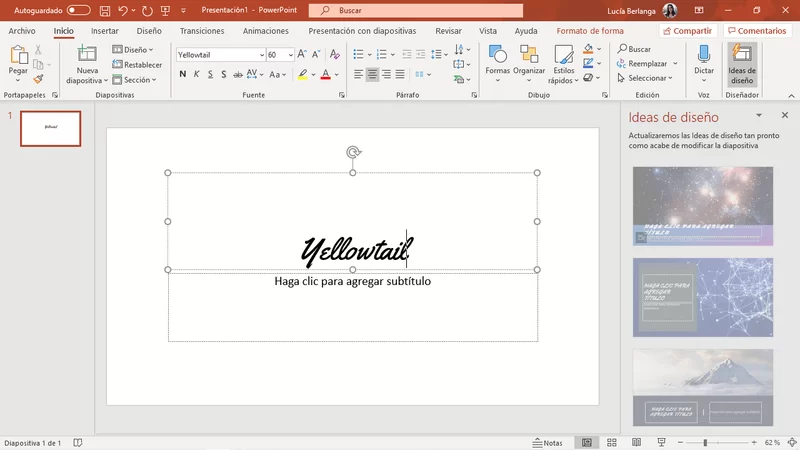The width and height of the screenshot is (800, 450).
Task: Open the font size 60 dropdown
Action: click(290, 55)
